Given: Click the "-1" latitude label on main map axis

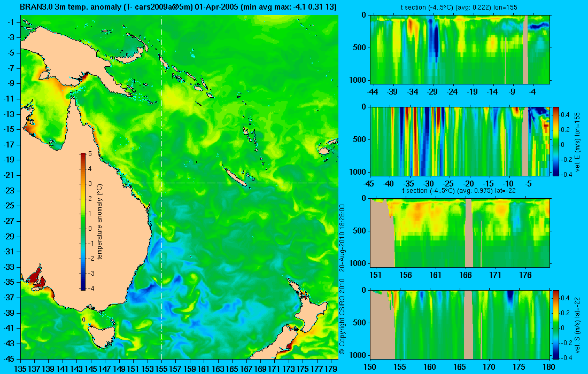Looking at the screenshot, I should click(12, 22).
